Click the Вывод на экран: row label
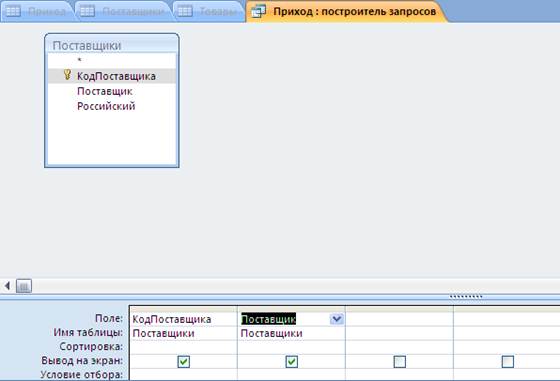 [x=82, y=360]
